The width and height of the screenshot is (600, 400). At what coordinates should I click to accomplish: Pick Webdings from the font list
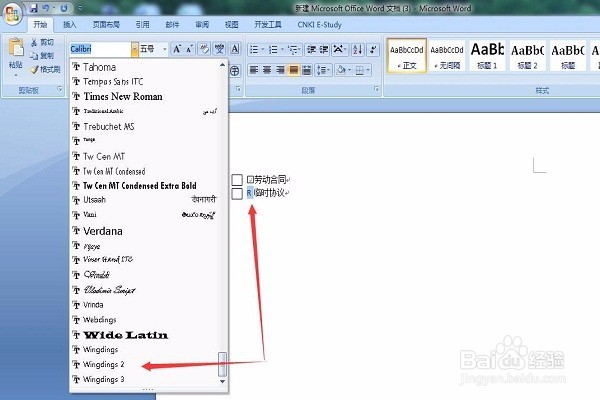click(144, 320)
